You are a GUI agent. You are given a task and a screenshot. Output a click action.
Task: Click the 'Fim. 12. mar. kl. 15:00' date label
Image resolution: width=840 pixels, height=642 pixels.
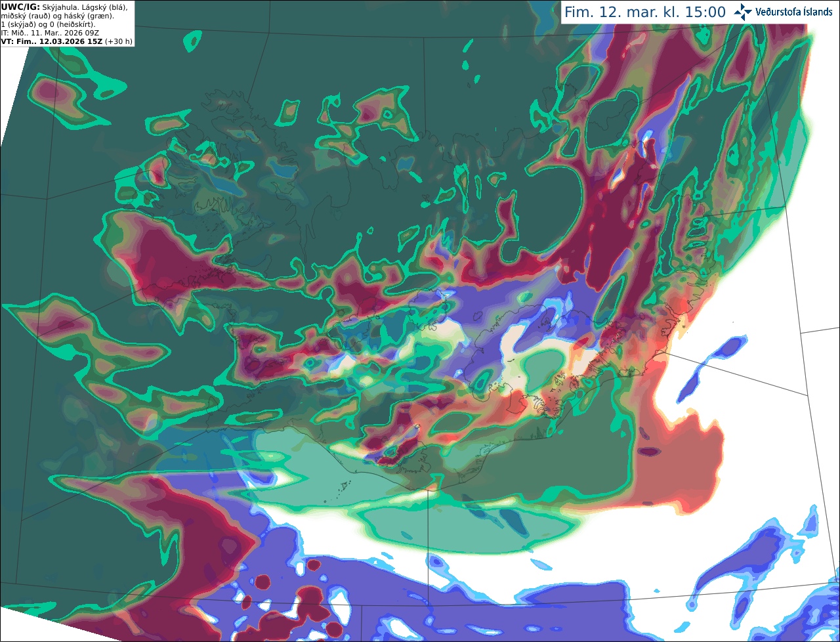pos(645,12)
